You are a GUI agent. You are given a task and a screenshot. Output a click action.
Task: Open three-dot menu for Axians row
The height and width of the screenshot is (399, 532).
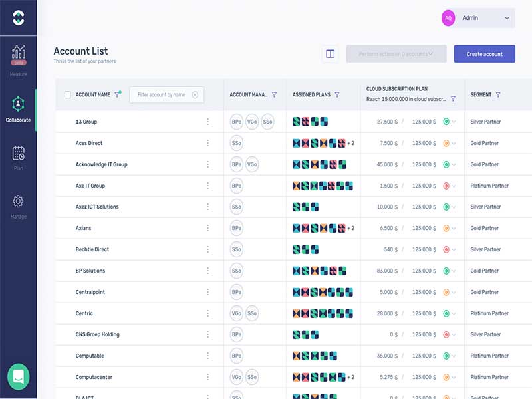coord(208,228)
